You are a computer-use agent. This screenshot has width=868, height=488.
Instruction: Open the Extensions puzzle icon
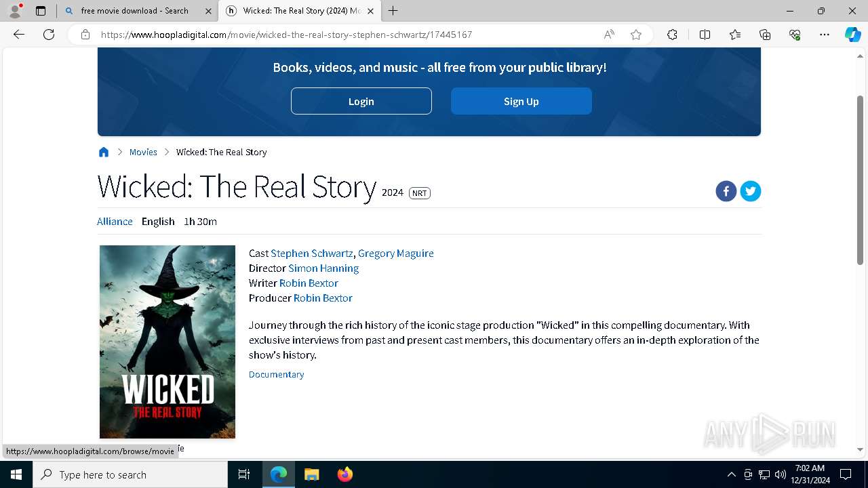pyautogui.click(x=672, y=35)
